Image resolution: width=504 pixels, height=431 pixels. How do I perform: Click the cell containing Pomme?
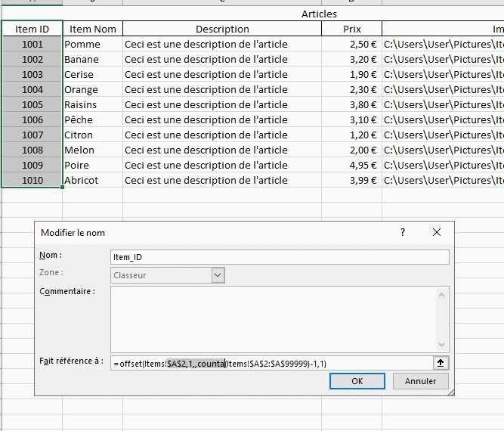coord(92,44)
